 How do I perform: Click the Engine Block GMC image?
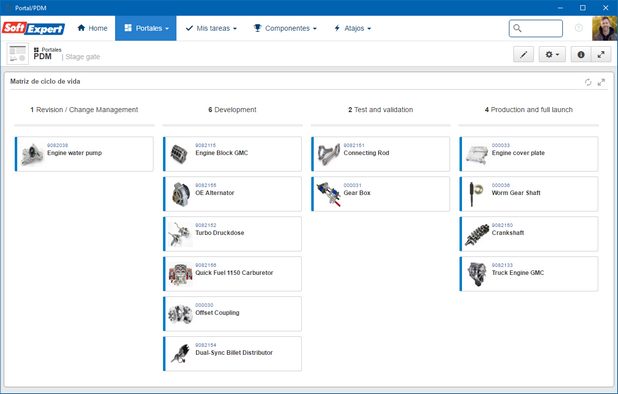[179, 154]
